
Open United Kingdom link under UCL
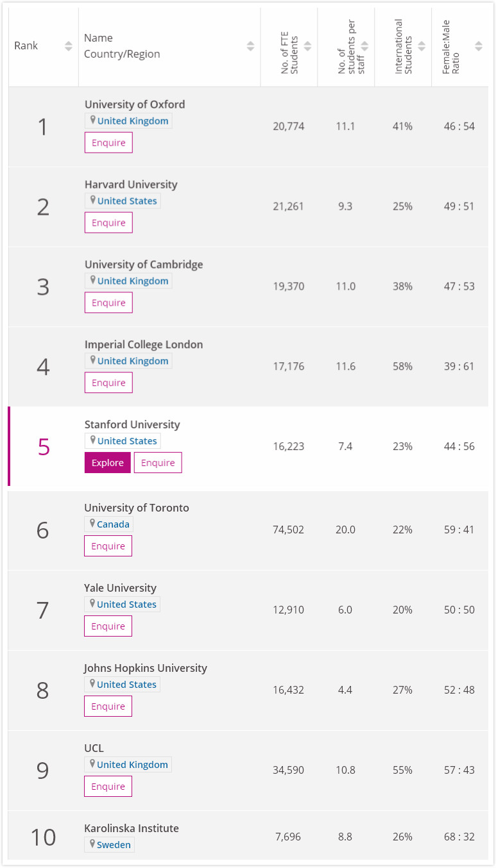click(132, 765)
